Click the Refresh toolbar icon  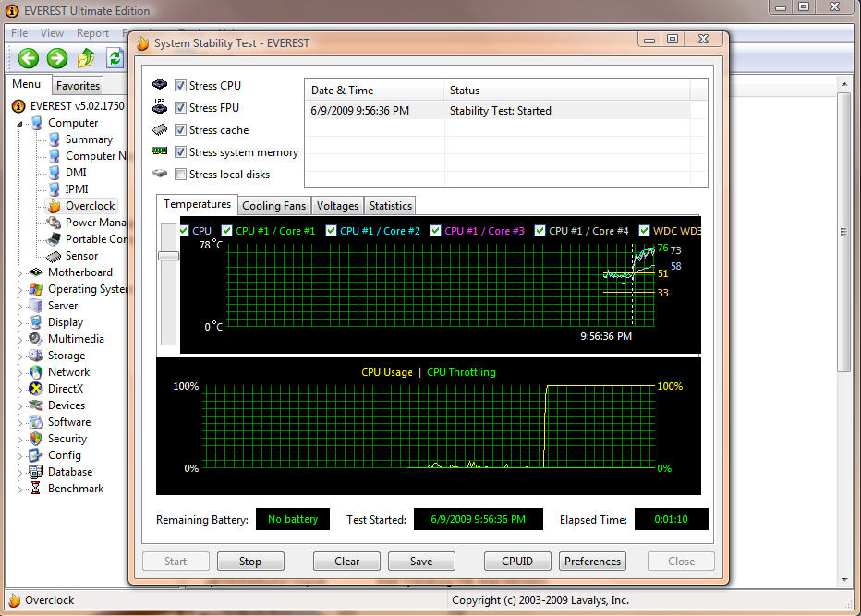(x=115, y=57)
